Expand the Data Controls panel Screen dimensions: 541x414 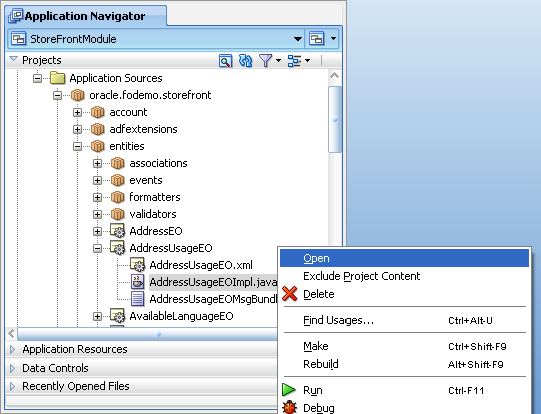coord(12,368)
